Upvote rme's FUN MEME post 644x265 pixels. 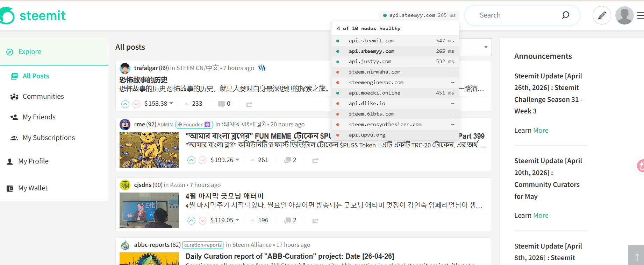pyautogui.click(x=191, y=160)
